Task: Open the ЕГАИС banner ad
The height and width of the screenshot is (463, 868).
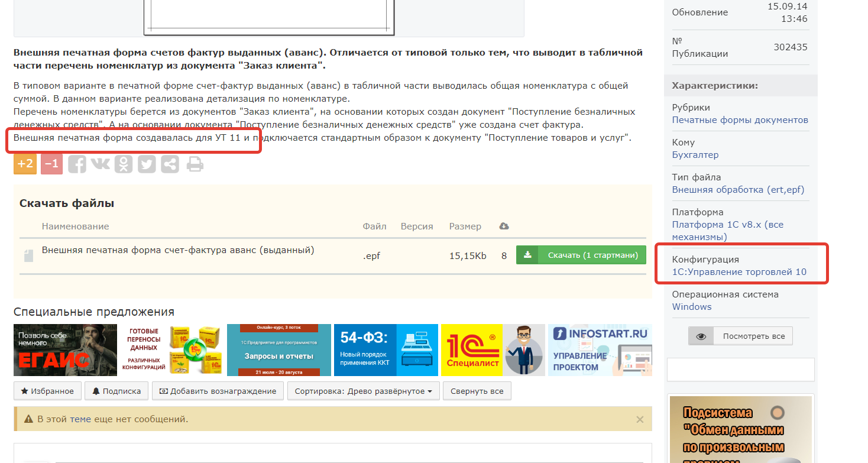Action: (x=66, y=350)
